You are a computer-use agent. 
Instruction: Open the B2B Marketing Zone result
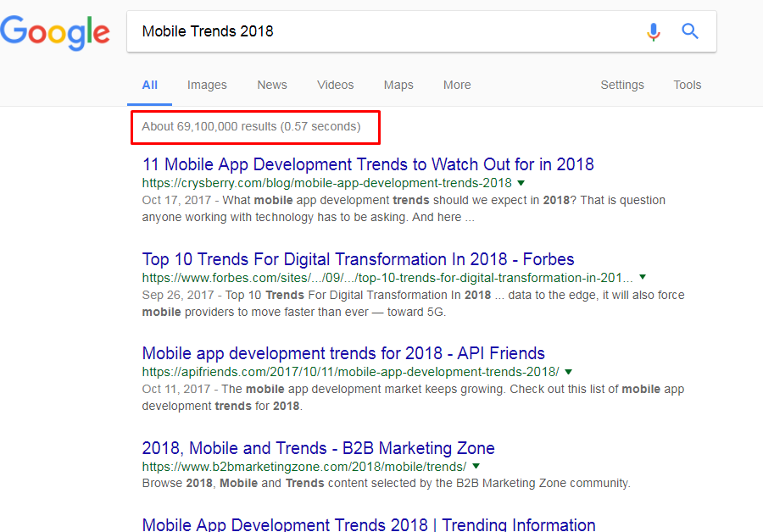pyautogui.click(x=318, y=448)
